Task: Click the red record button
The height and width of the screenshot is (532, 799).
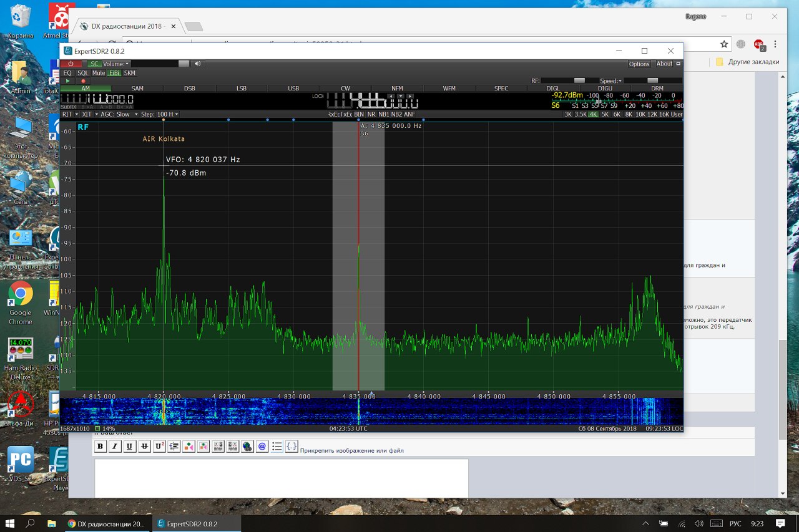Action: pyautogui.click(x=83, y=81)
